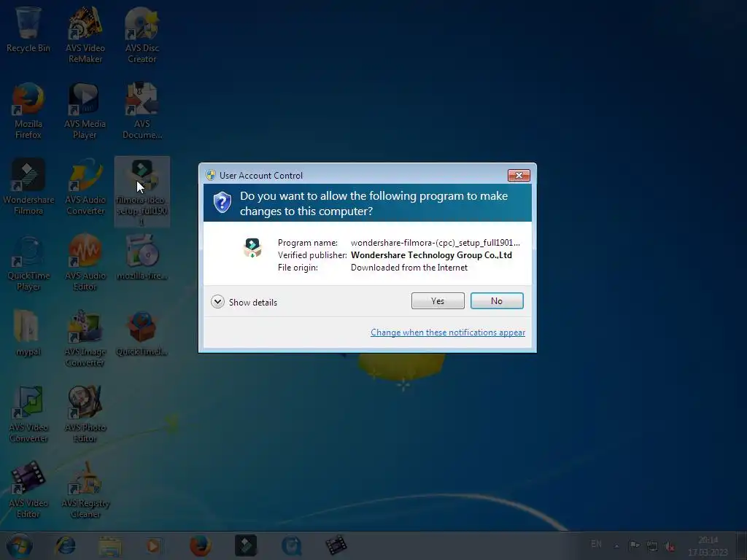Screen dimensions: 747x560
Task: Click the network tray icon
Action: (x=652, y=545)
